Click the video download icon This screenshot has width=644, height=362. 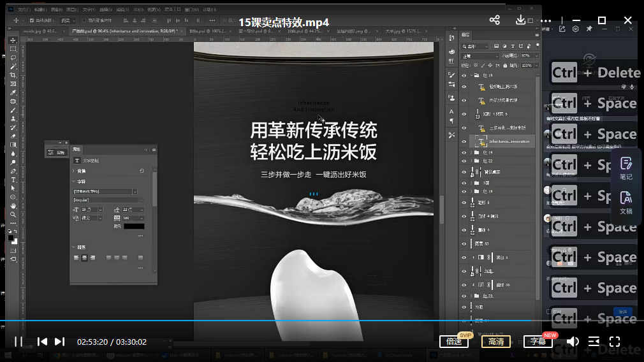pos(520,20)
